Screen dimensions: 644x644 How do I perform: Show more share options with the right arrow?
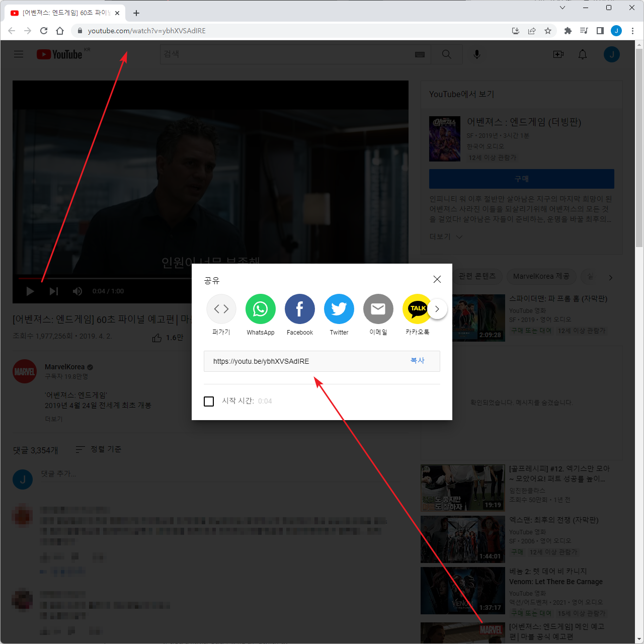point(437,309)
